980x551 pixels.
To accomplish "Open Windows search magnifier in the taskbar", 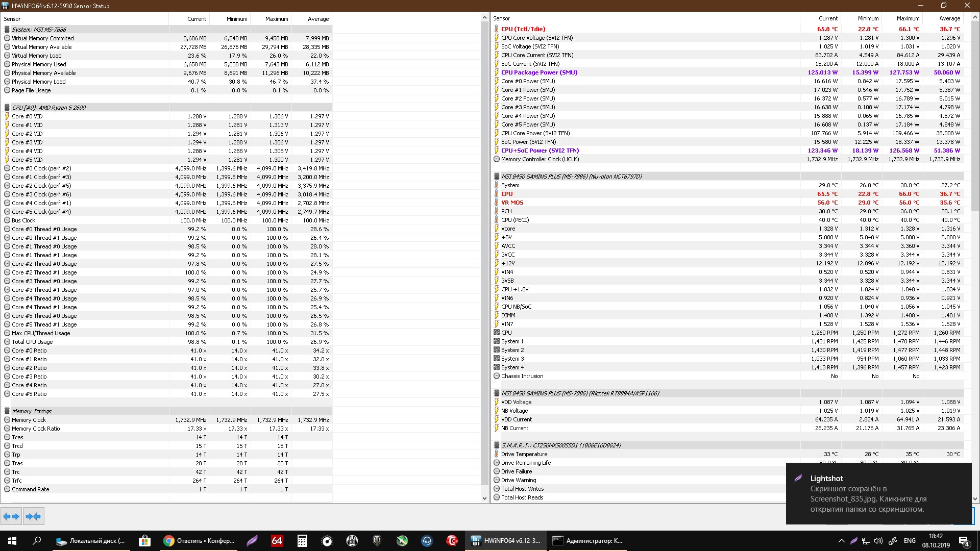I will (x=37, y=541).
